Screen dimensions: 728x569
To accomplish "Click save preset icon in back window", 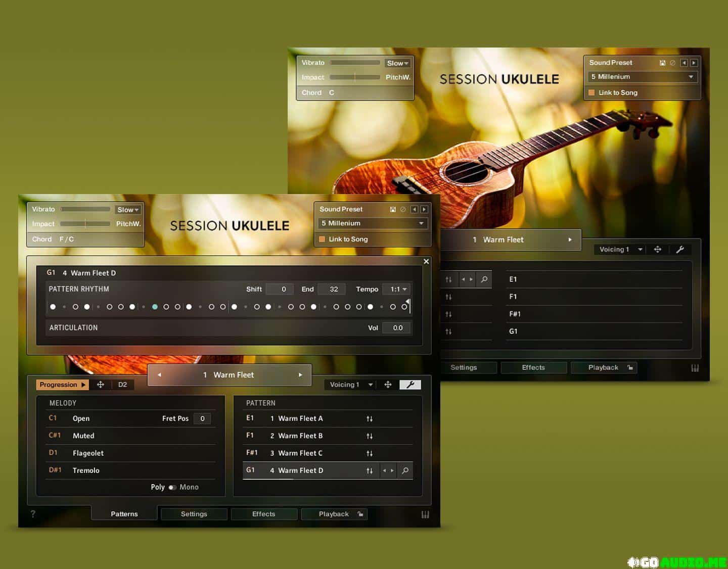I will [662, 63].
